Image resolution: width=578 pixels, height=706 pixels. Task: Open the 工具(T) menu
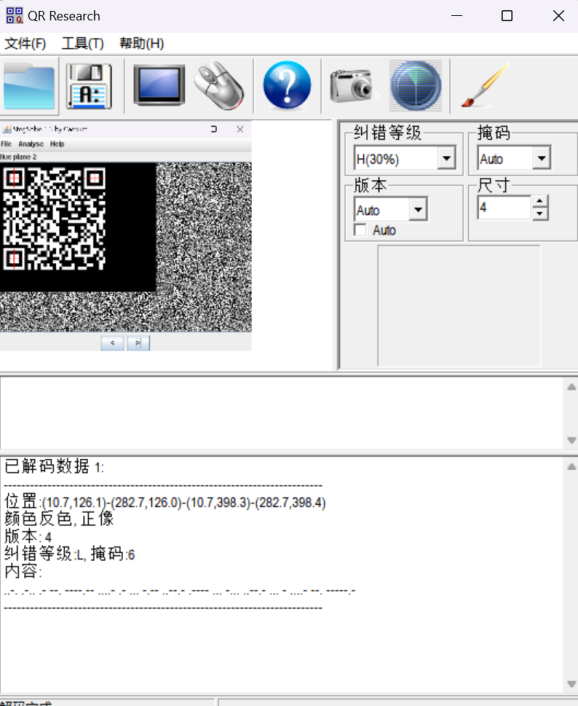click(83, 44)
